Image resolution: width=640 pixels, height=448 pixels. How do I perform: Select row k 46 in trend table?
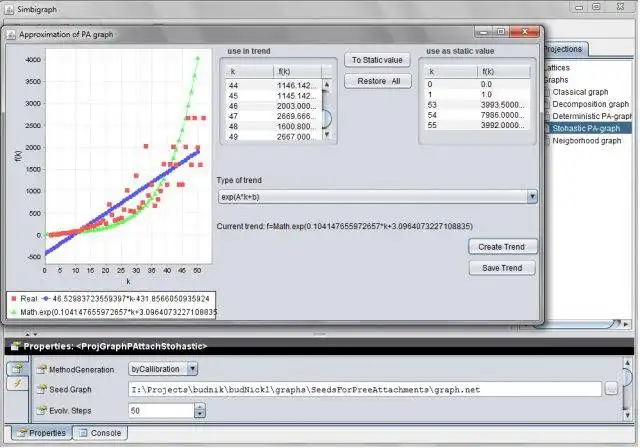coord(273,106)
